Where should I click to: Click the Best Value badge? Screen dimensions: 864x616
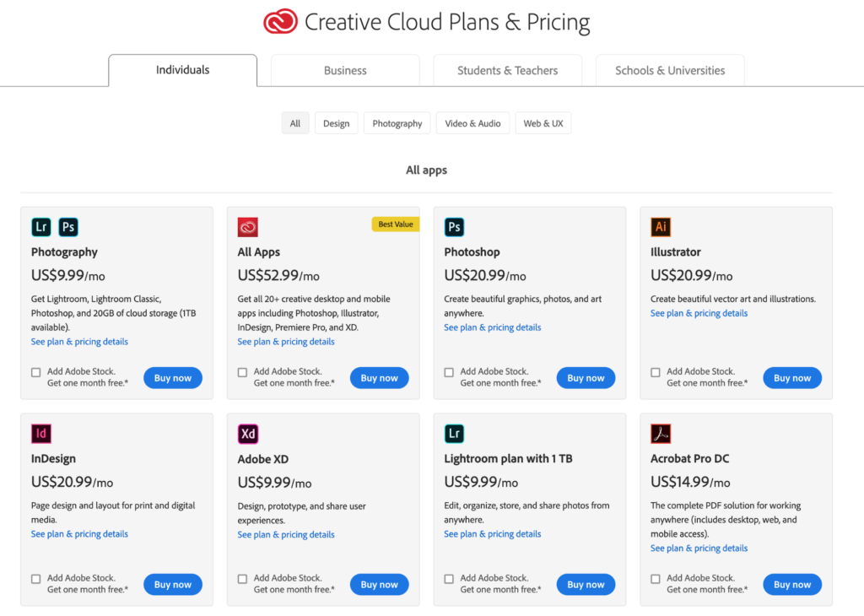click(x=396, y=224)
